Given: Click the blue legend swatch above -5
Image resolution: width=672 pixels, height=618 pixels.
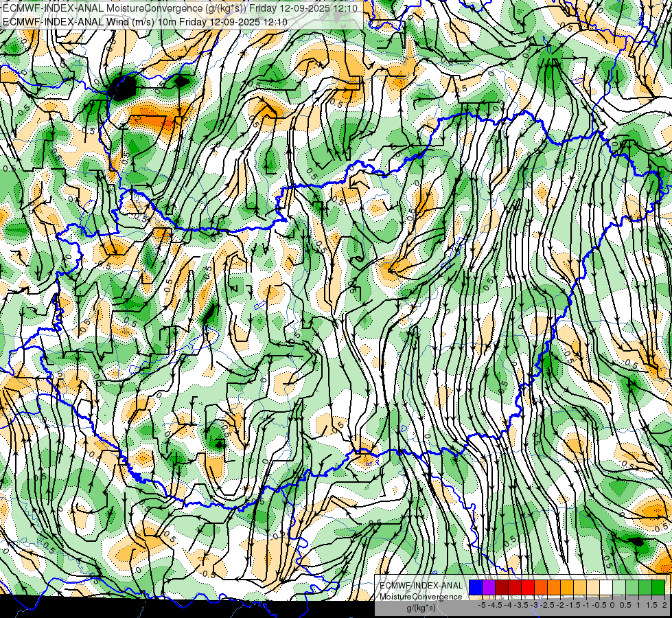Looking at the screenshot, I should tap(476, 588).
